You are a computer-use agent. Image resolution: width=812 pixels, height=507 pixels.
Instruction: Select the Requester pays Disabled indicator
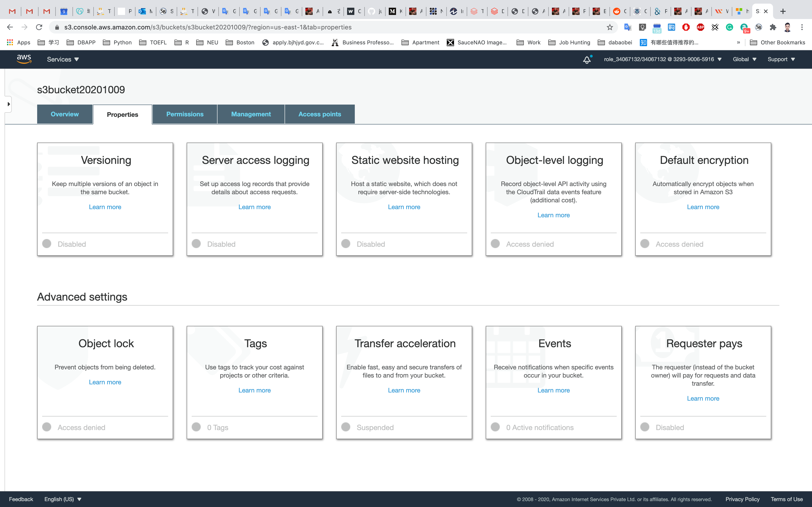(645, 427)
